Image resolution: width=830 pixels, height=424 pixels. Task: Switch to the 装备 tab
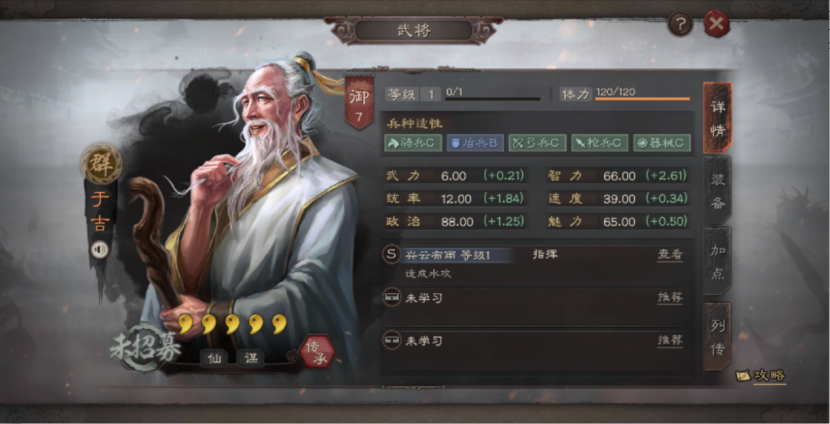click(x=717, y=191)
